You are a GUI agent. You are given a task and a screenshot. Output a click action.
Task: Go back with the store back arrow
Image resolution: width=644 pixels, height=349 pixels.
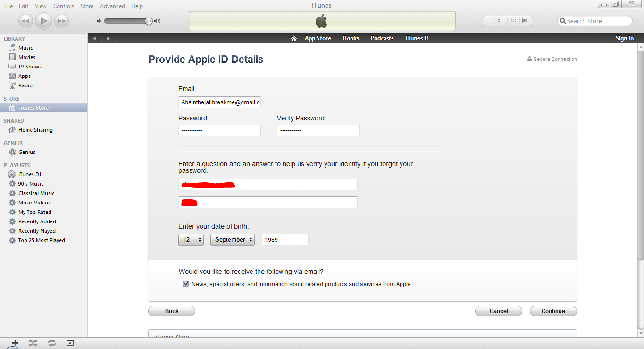tap(94, 38)
